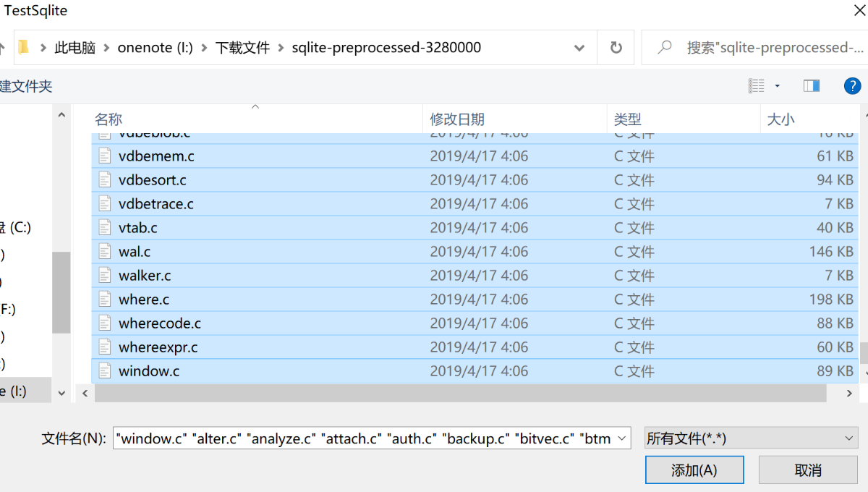This screenshot has width=868, height=492.
Task: Sort by 修改日期 column header
Action: (514, 119)
